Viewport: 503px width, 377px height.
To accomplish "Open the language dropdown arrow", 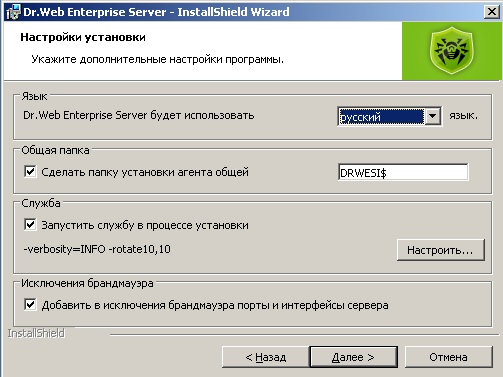I will [x=432, y=116].
